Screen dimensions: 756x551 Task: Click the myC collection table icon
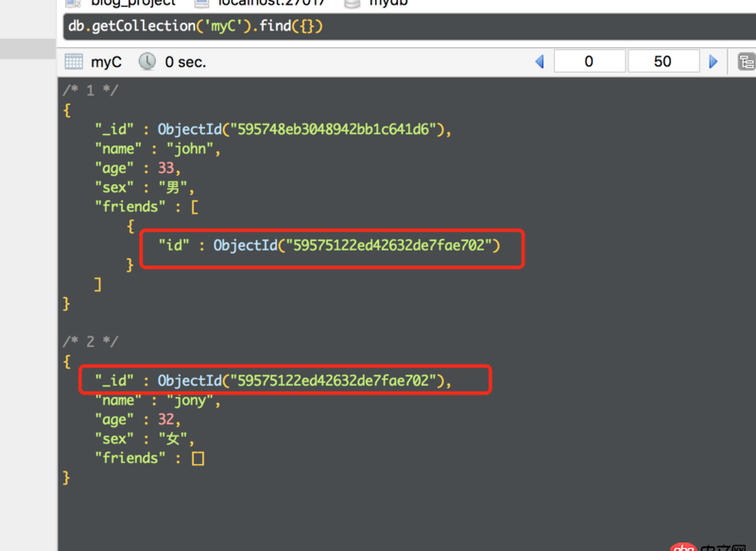pyautogui.click(x=74, y=61)
